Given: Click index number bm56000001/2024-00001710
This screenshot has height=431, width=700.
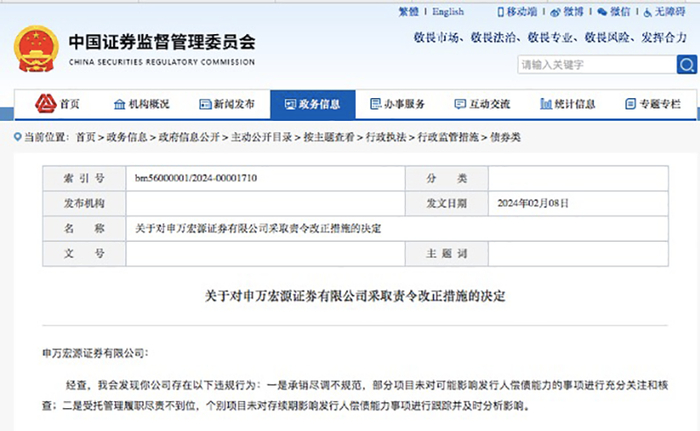Looking at the screenshot, I should click(x=196, y=178).
